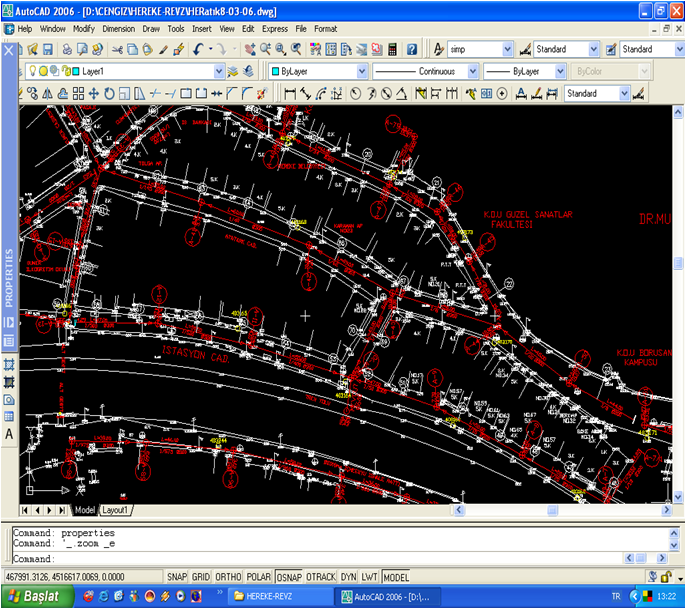This screenshot has width=686, height=609.
Task: Click the Plot printer icon
Action: point(67,49)
